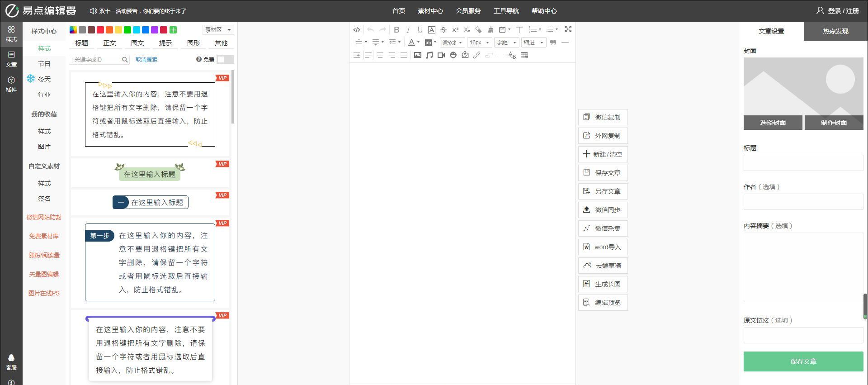Open the font color picker arrow
Viewport: 868px width, 385px height.
(418, 43)
